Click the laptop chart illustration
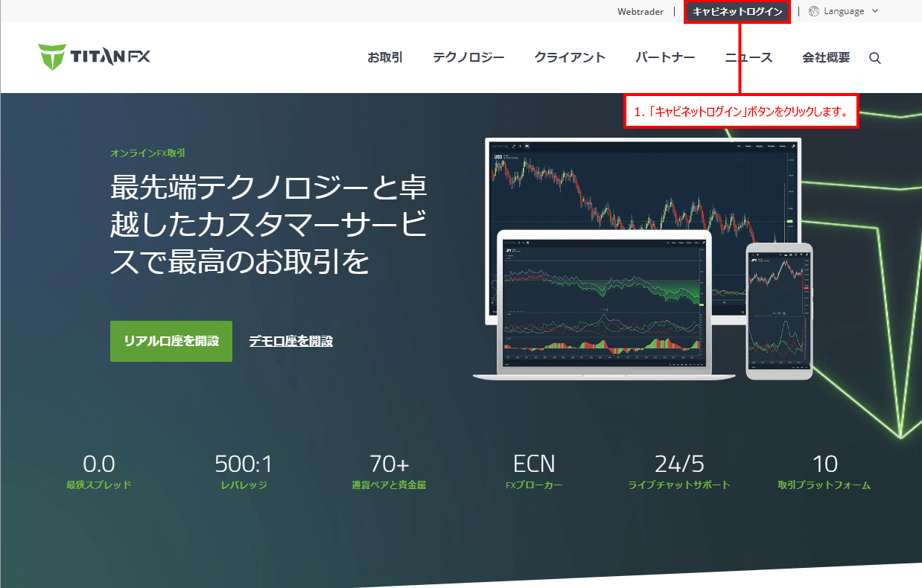Viewport: 922px width, 588px height. [x=603, y=305]
